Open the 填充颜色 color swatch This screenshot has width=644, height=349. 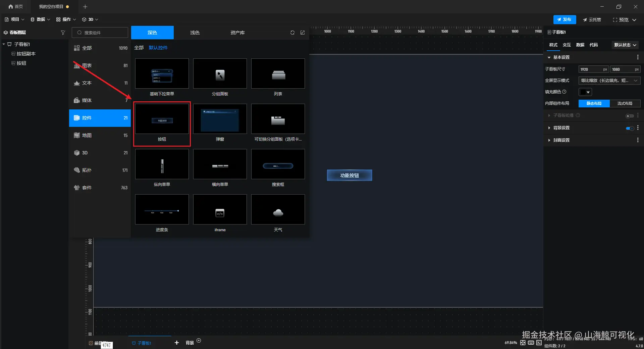coord(585,92)
